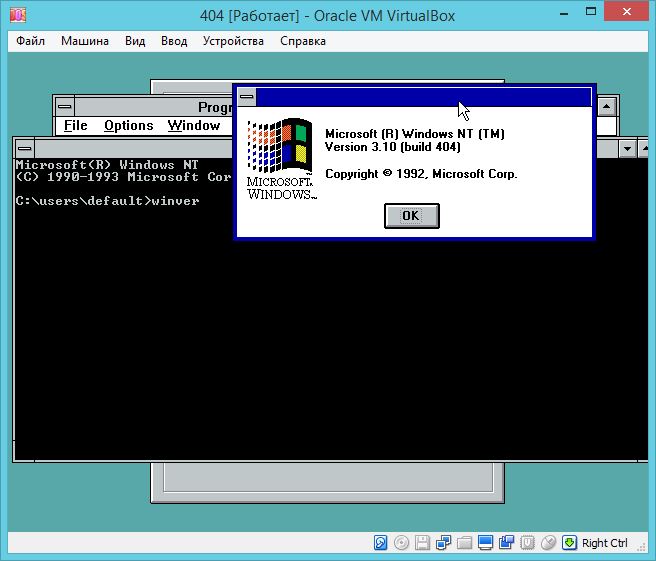Image resolution: width=656 pixels, height=561 pixels.
Task: Open the Файл menu
Action: (31, 41)
